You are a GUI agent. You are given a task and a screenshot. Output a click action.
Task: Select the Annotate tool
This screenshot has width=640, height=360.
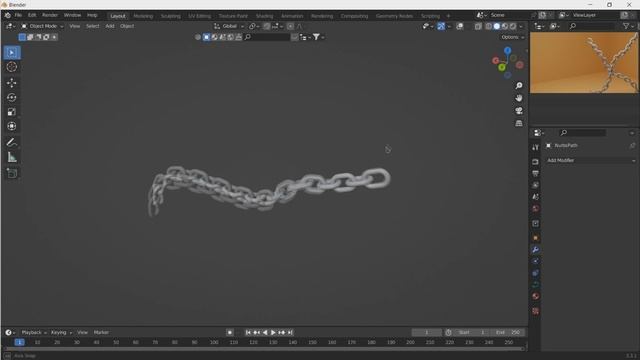(x=12, y=142)
